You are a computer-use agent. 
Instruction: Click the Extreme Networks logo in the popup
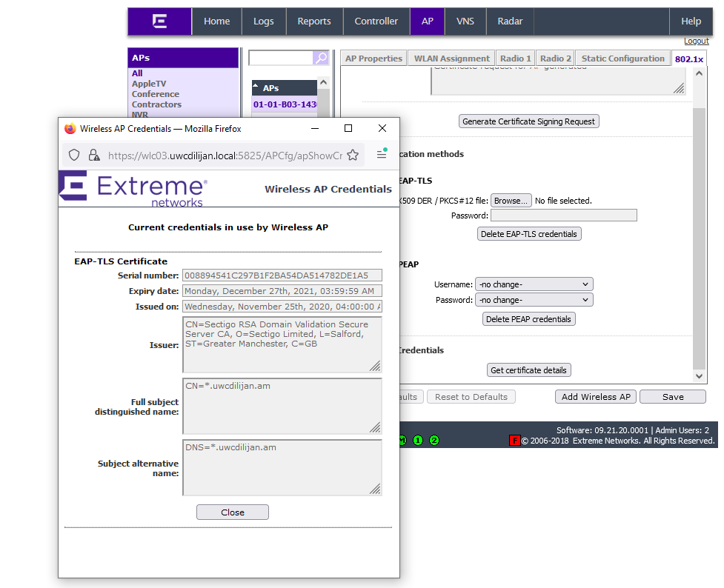coord(133,189)
